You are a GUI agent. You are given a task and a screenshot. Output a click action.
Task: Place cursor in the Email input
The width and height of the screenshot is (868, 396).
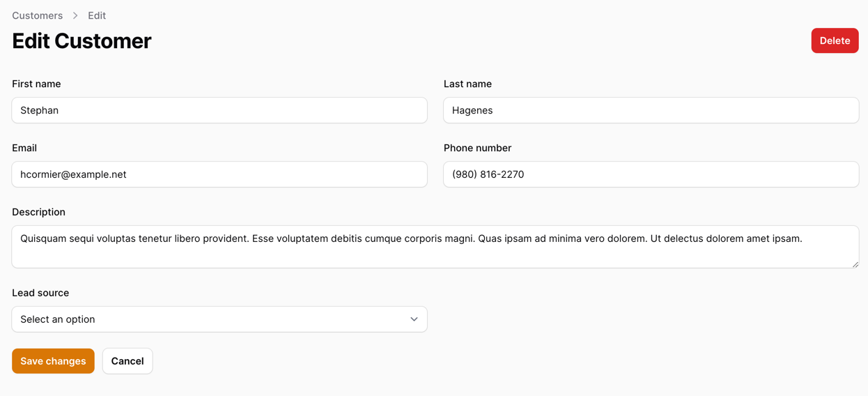219,174
